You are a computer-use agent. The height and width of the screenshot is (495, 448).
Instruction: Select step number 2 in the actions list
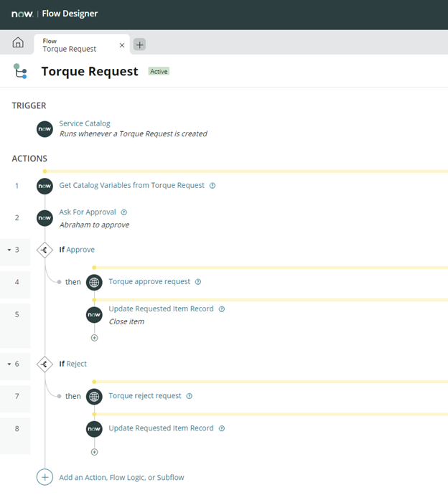(x=17, y=218)
